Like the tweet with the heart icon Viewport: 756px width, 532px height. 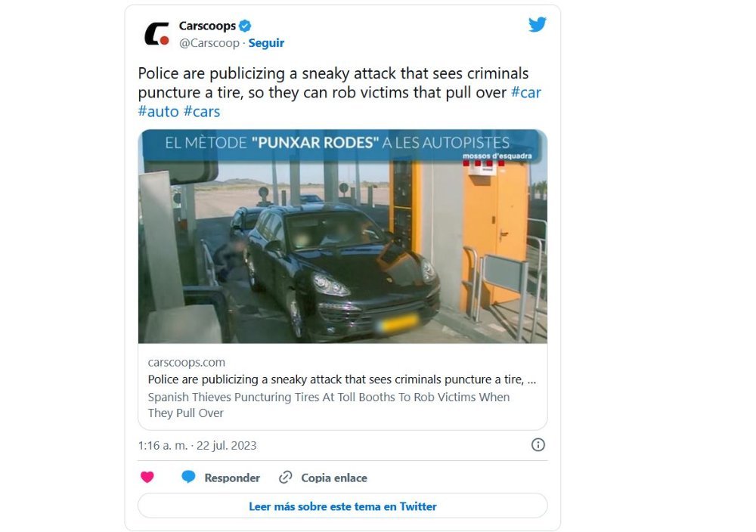(147, 477)
